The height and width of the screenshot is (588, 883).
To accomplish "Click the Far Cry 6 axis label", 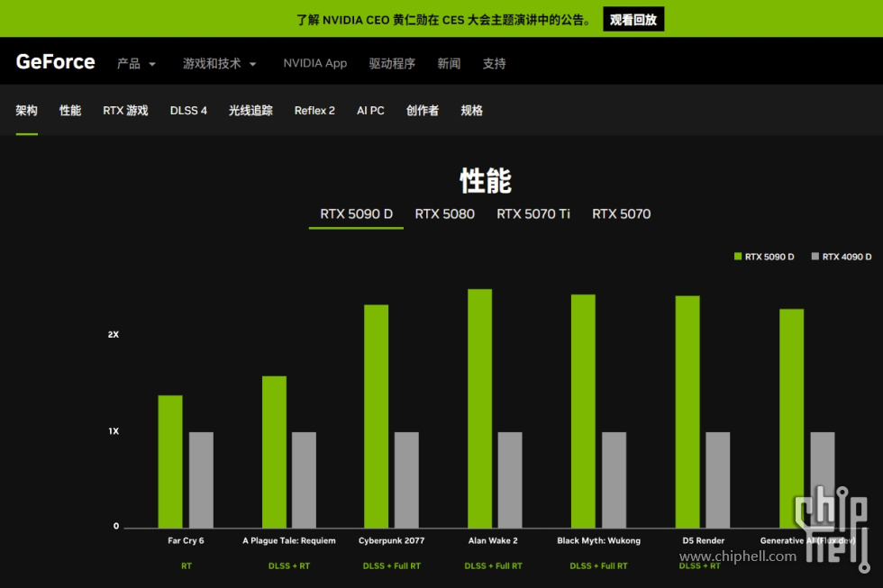I will 186,541.
